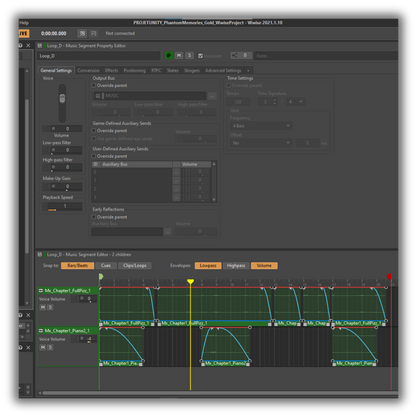Browse output bus with ellipsis button
Viewport: 417px width, 417px height.
point(212,96)
